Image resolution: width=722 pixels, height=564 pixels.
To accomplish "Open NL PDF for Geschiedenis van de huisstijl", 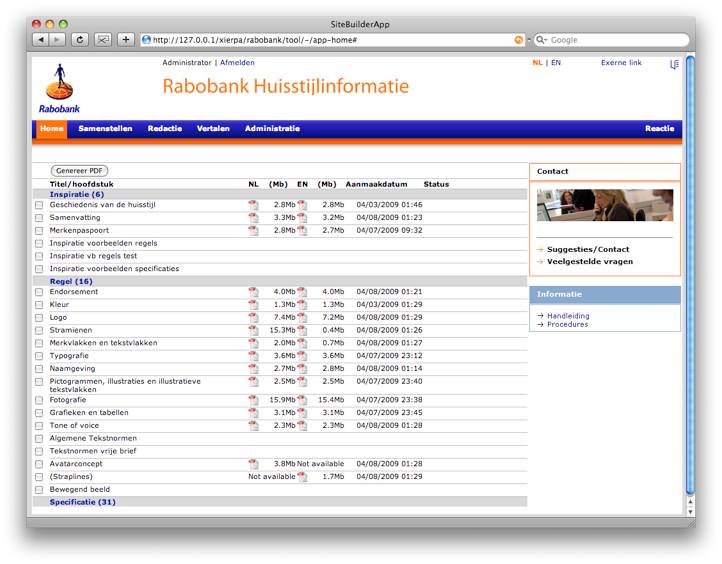I will tap(253, 205).
